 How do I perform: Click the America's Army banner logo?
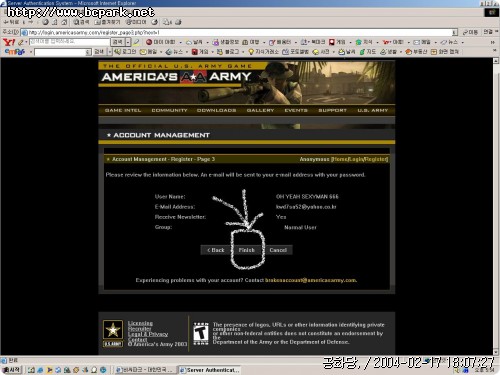point(177,77)
